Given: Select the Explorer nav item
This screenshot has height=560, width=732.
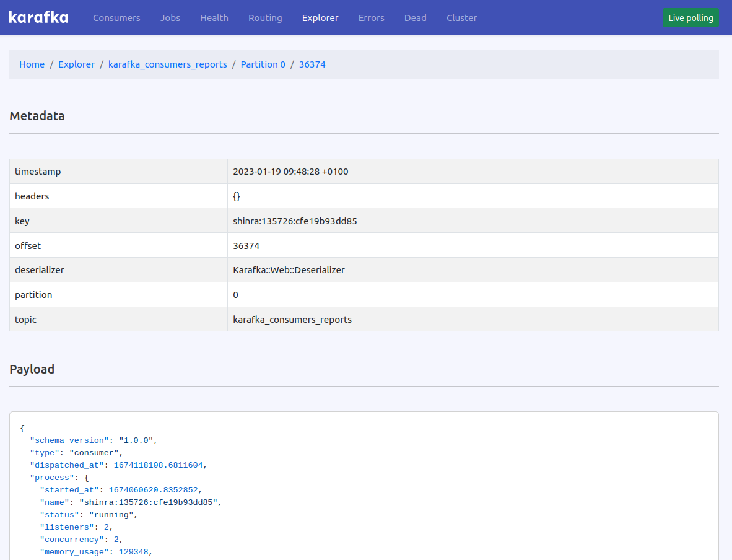Looking at the screenshot, I should tap(320, 18).
